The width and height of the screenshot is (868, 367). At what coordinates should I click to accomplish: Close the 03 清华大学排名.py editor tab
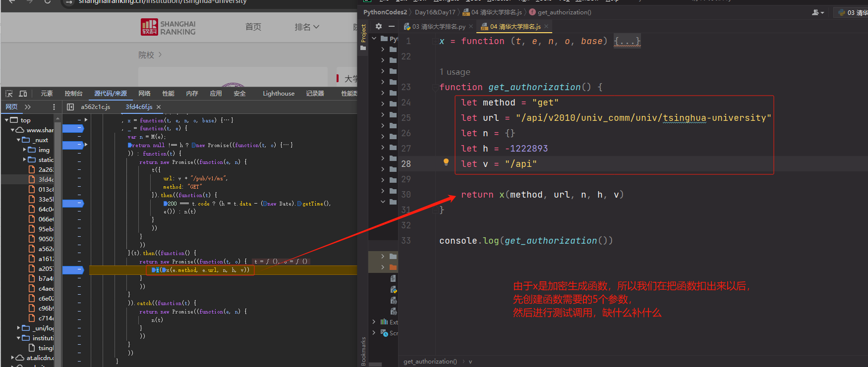click(471, 27)
